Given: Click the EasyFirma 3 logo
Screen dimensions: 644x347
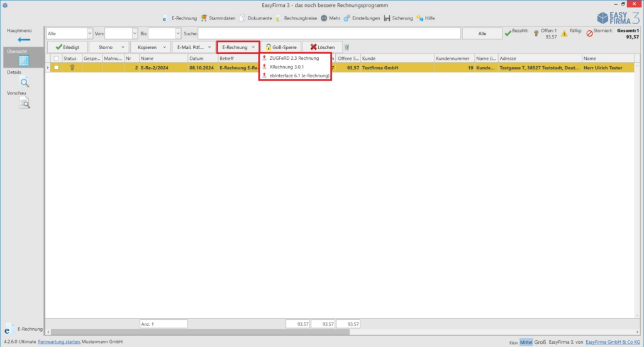Looking at the screenshot, I should 618,18.
